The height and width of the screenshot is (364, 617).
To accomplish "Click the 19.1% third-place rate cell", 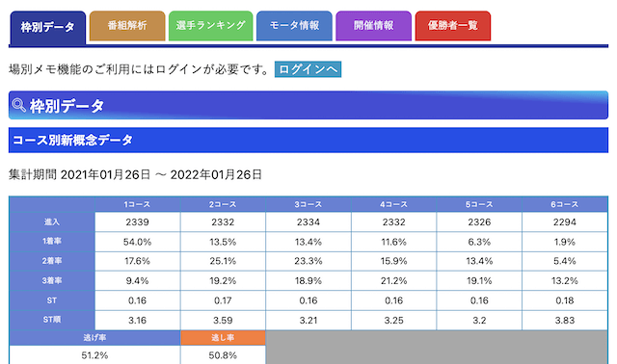I will pyautogui.click(x=479, y=280).
